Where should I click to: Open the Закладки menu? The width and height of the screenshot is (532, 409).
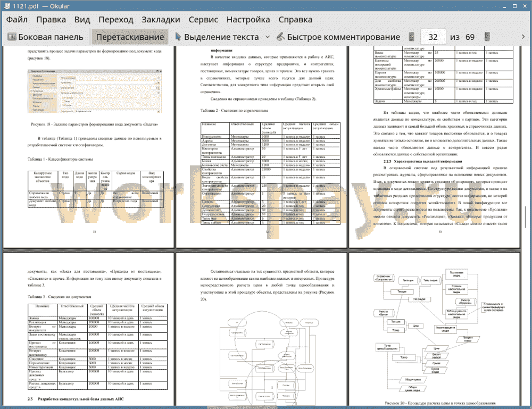(161, 20)
